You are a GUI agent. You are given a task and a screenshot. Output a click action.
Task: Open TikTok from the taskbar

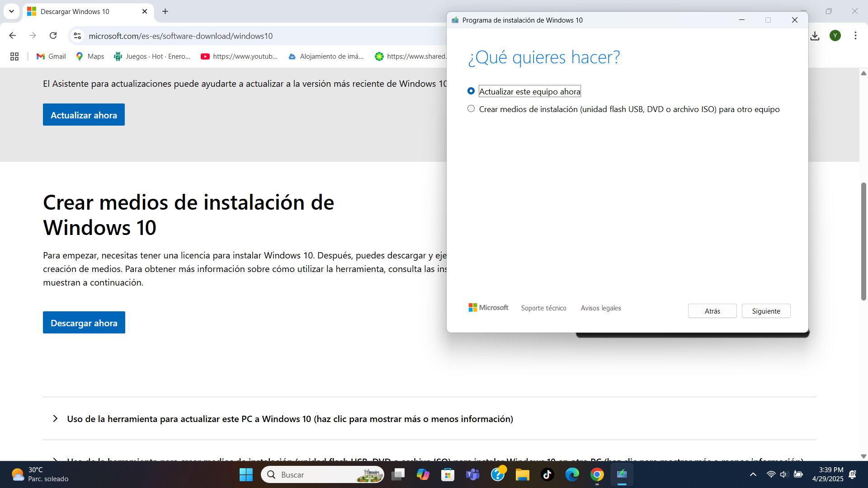pyautogui.click(x=547, y=474)
